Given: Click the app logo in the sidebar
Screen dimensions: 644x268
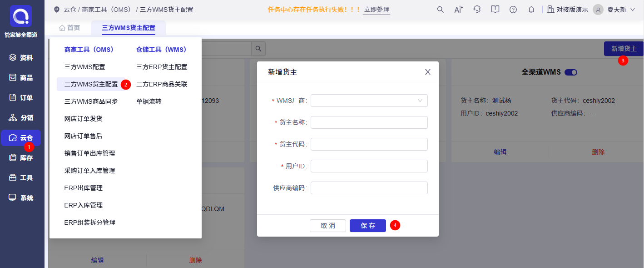Looking at the screenshot, I should (21, 16).
